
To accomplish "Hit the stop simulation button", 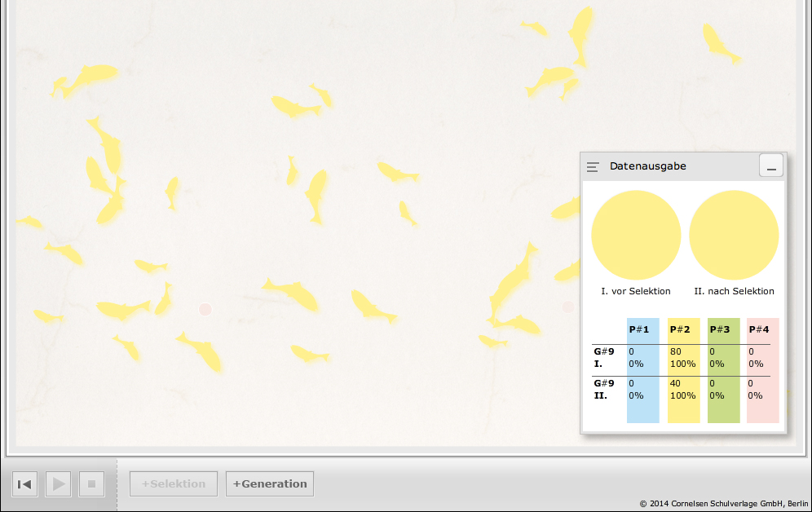I will pos(91,484).
